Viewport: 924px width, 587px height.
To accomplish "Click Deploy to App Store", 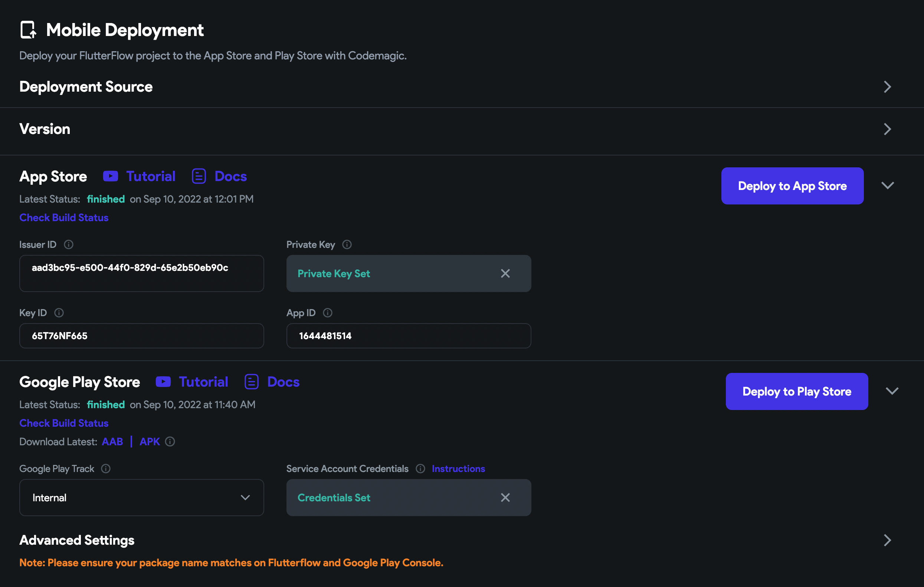I will pyautogui.click(x=792, y=186).
